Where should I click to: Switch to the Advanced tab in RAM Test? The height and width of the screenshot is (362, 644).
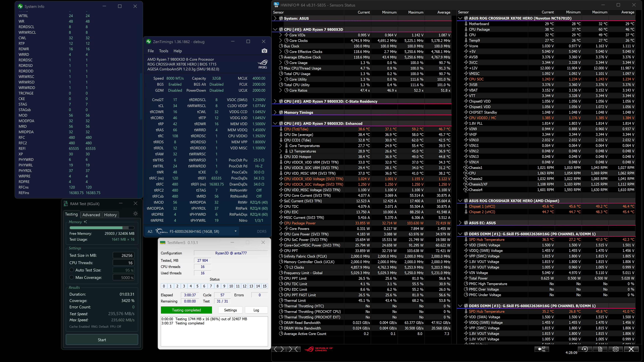[91, 215]
